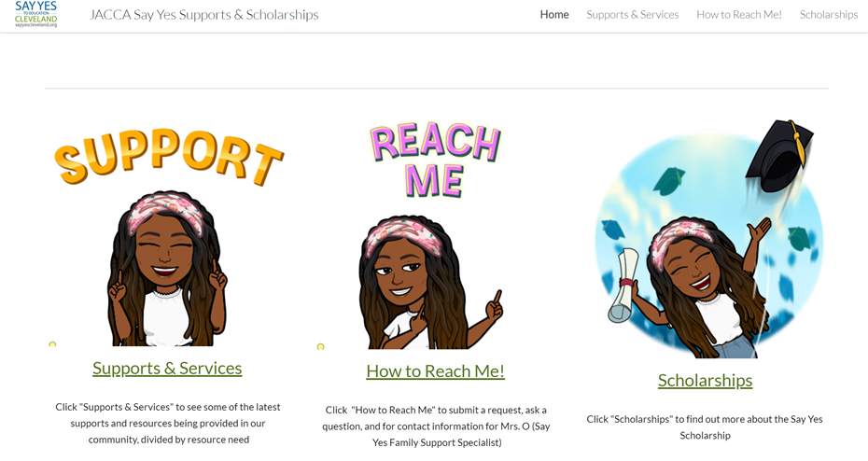Follow the green How to Reach Me! link
The height and width of the screenshot is (461, 868).
435,370
